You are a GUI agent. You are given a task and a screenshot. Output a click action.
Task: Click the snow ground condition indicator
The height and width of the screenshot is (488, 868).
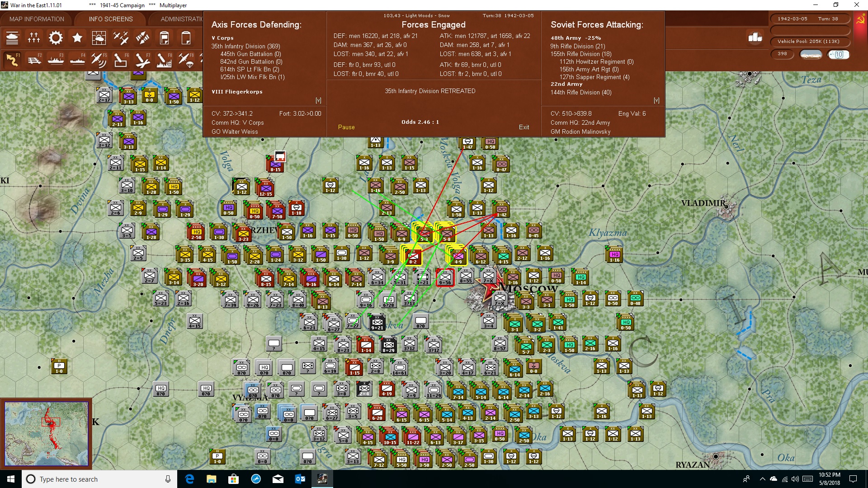pyautogui.click(x=811, y=55)
